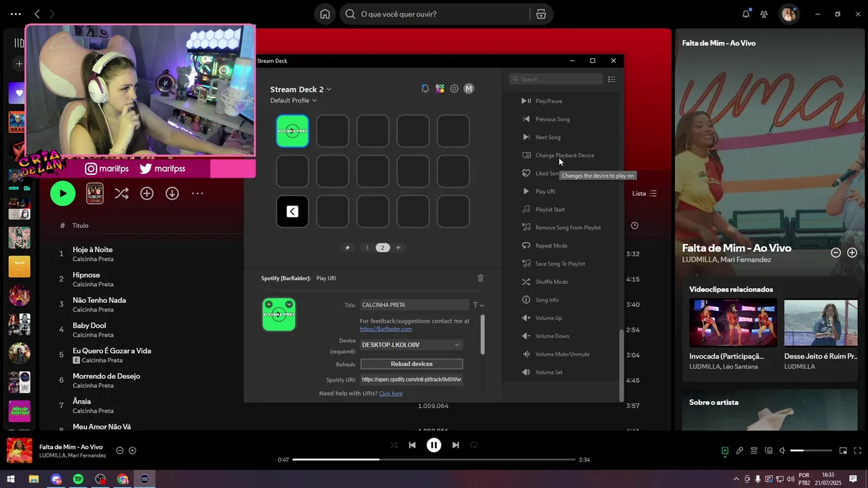Click the Spotify search field
This screenshot has width=868, height=488.
point(434,14)
